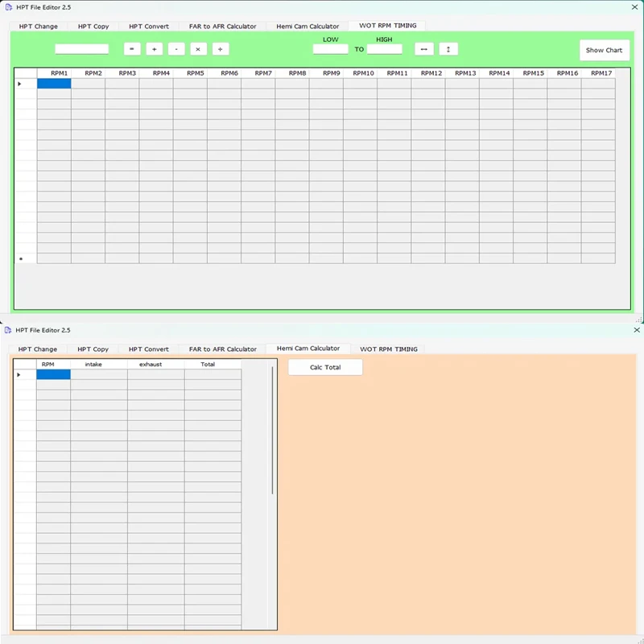Click the Calc Total button
Image resolution: width=644 pixels, height=644 pixels.
pyautogui.click(x=325, y=367)
